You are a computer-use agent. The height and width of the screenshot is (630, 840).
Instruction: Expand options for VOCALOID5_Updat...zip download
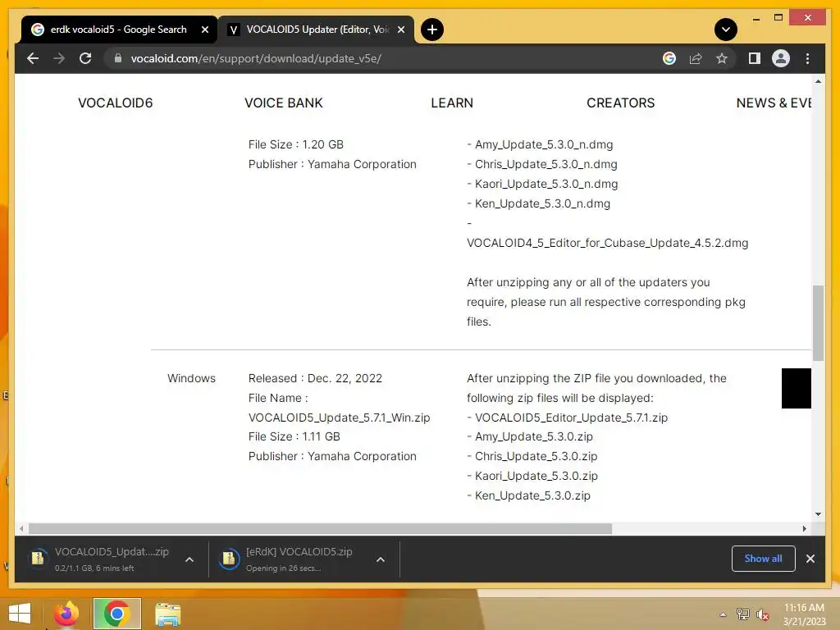pyautogui.click(x=189, y=559)
